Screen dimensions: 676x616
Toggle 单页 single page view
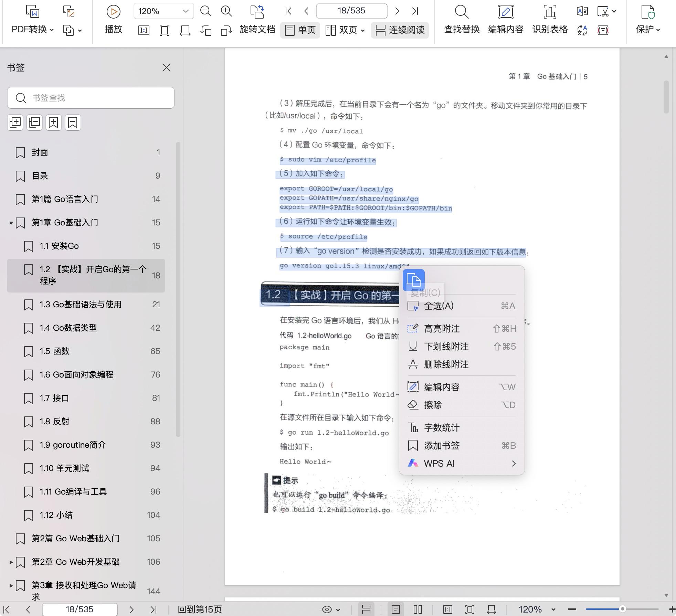[x=300, y=30]
